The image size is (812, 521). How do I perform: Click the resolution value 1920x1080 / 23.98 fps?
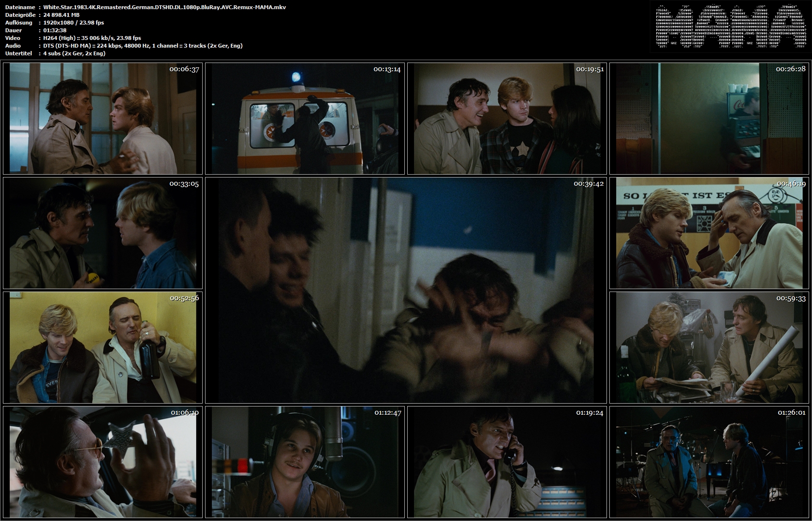pyautogui.click(x=73, y=23)
